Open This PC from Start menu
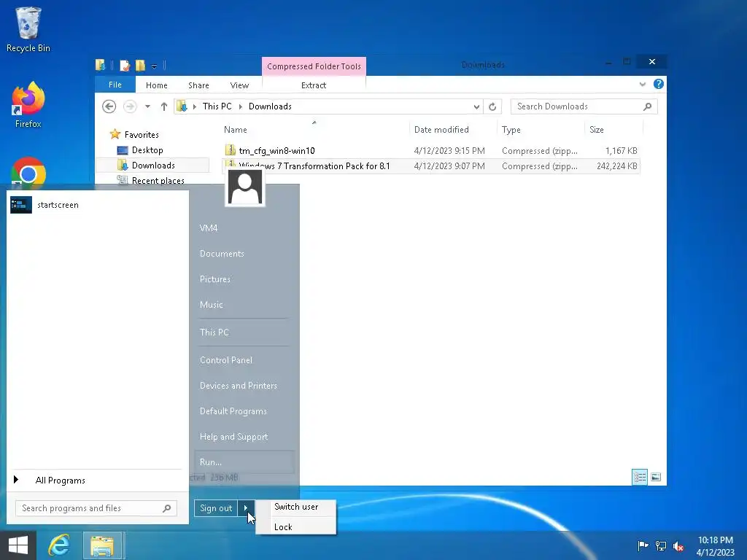This screenshot has width=747, height=560. [x=214, y=332]
